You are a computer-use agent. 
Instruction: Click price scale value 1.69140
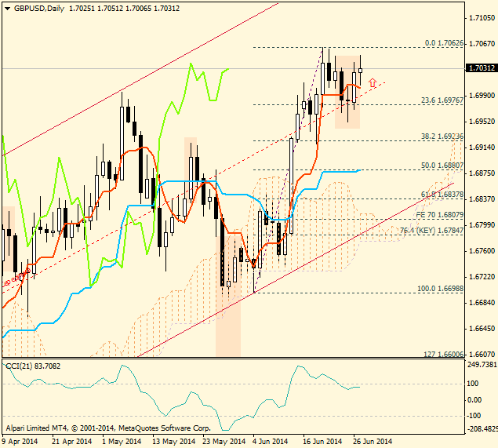point(482,147)
